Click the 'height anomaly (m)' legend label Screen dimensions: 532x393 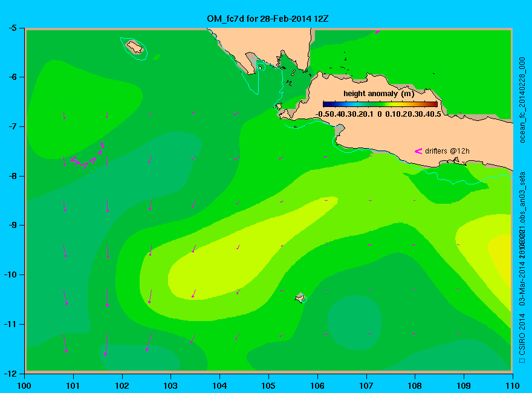coord(378,94)
